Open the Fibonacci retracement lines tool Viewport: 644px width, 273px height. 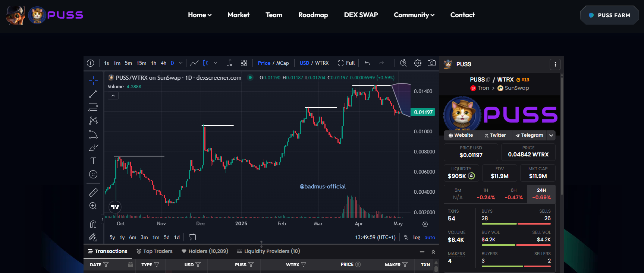pyautogui.click(x=93, y=107)
